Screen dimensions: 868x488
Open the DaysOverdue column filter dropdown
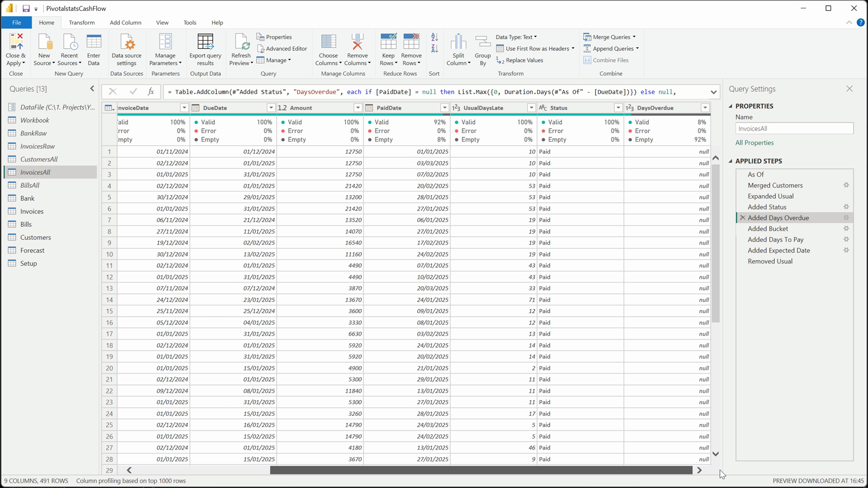705,108
